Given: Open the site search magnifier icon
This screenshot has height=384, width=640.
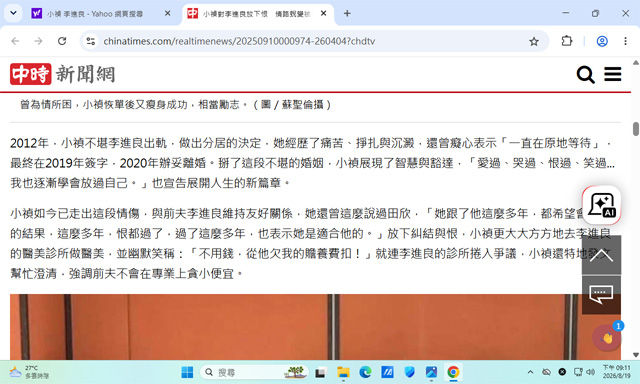Looking at the screenshot, I should [x=585, y=75].
